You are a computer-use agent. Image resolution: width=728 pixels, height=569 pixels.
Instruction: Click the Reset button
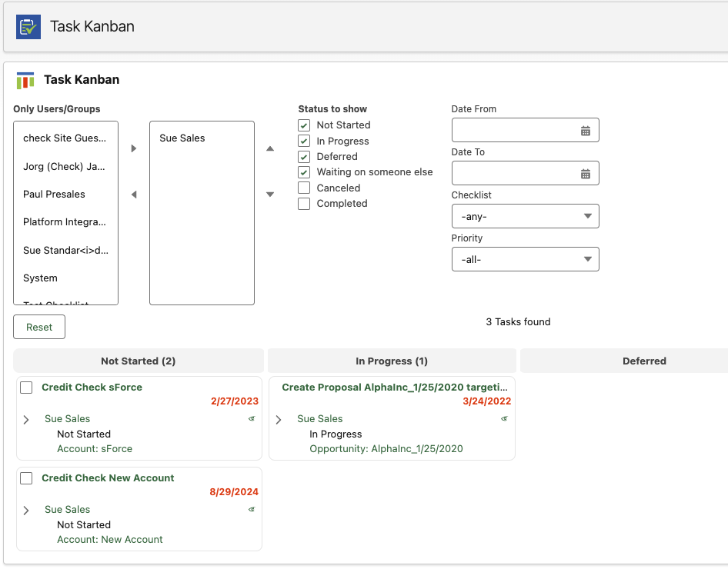[x=39, y=327]
